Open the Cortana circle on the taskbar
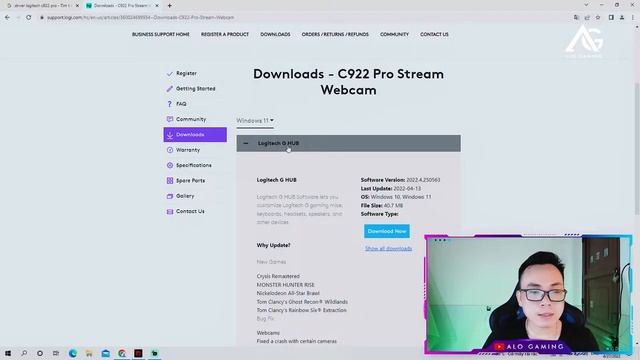The width and height of the screenshot is (640, 360). coord(40,353)
